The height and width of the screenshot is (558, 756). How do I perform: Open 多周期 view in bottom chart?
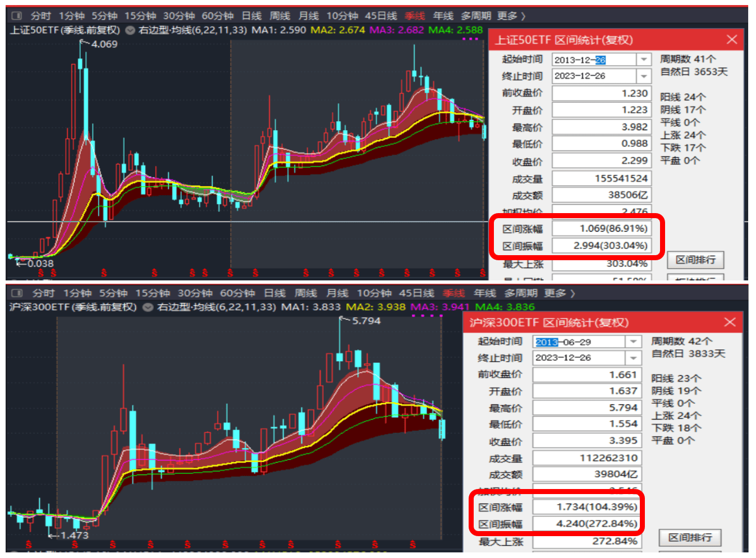pos(521,293)
